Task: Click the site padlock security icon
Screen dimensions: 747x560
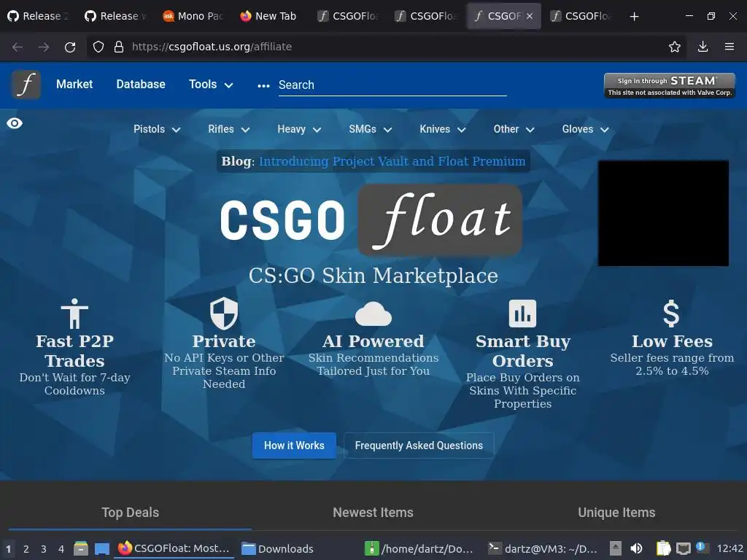Action: click(119, 47)
